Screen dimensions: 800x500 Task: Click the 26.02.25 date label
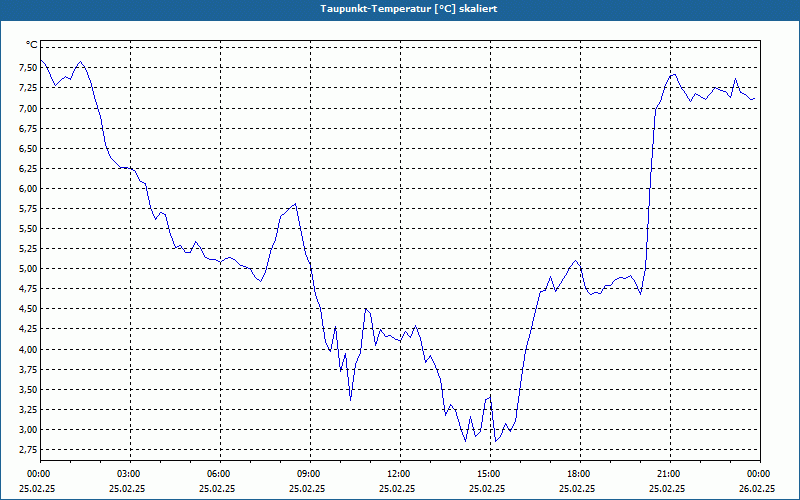(x=757, y=488)
